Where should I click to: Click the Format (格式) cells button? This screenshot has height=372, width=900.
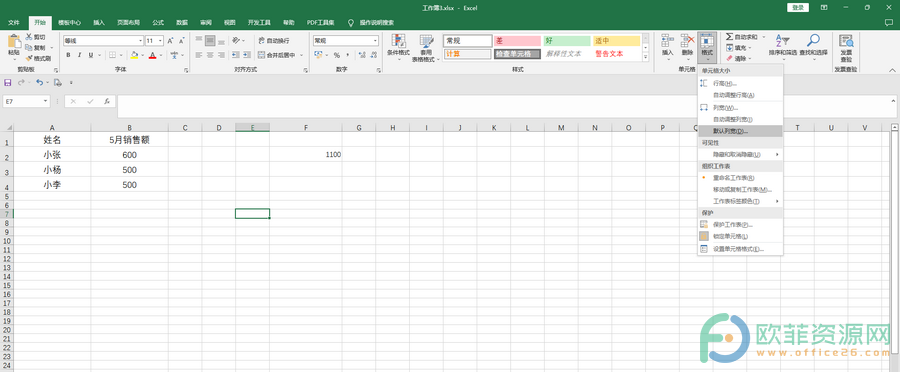point(707,47)
